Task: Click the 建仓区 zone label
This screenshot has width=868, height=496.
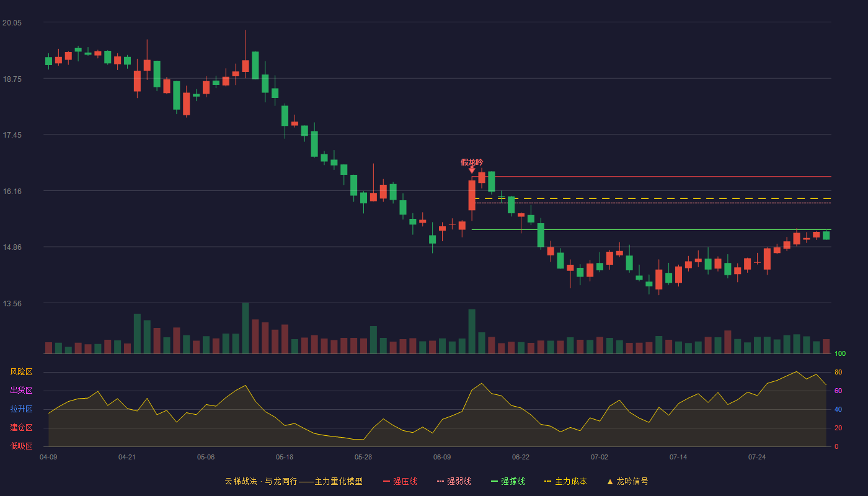Action: (21, 428)
